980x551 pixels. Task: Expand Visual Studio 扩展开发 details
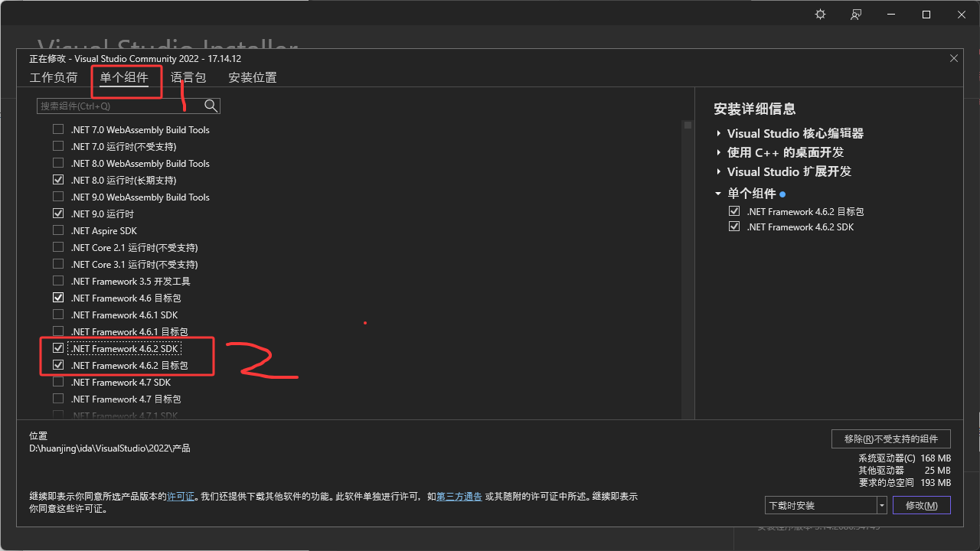coord(719,171)
